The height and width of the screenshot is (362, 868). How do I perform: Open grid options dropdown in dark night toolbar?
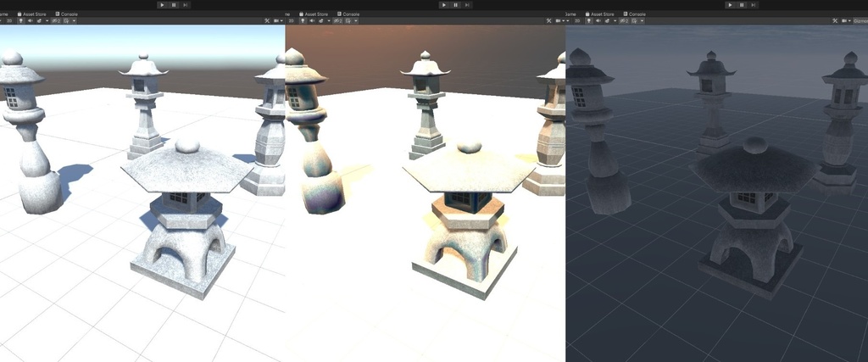[643, 20]
